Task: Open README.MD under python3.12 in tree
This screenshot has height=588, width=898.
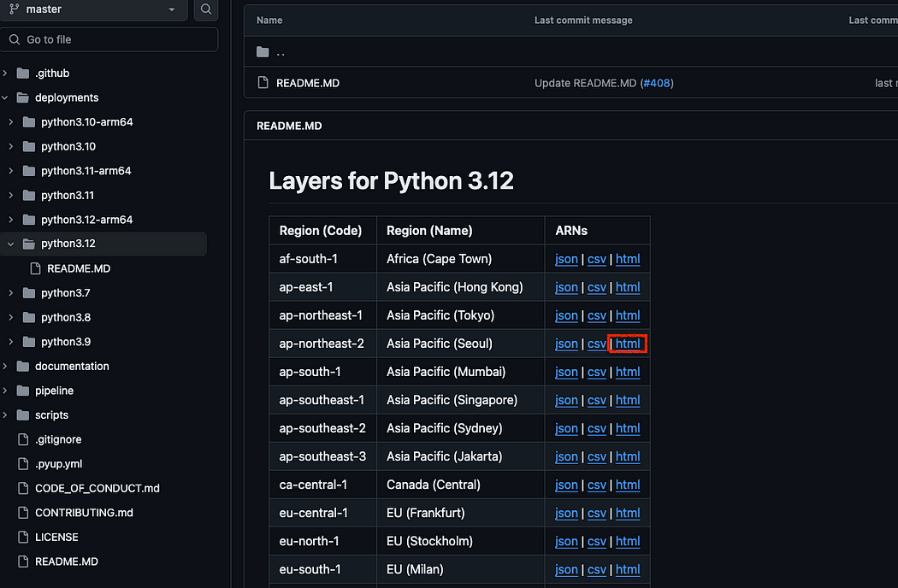Action: pyautogui.click(x=79, y=268)
